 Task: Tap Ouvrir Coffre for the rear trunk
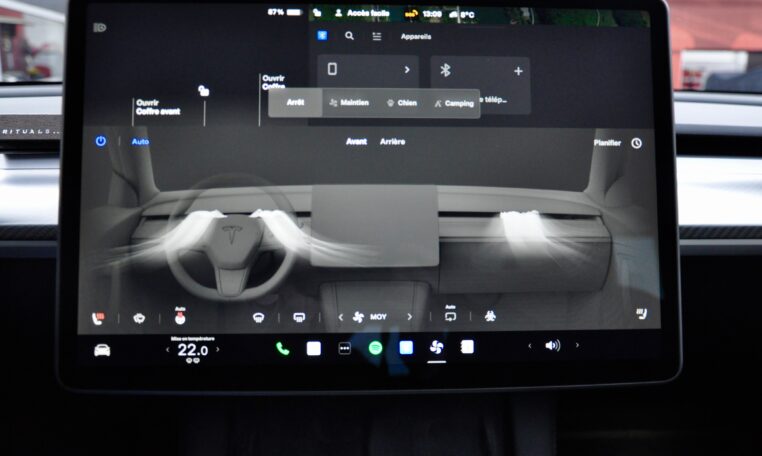pyautogui.click(x=274, y=82)
